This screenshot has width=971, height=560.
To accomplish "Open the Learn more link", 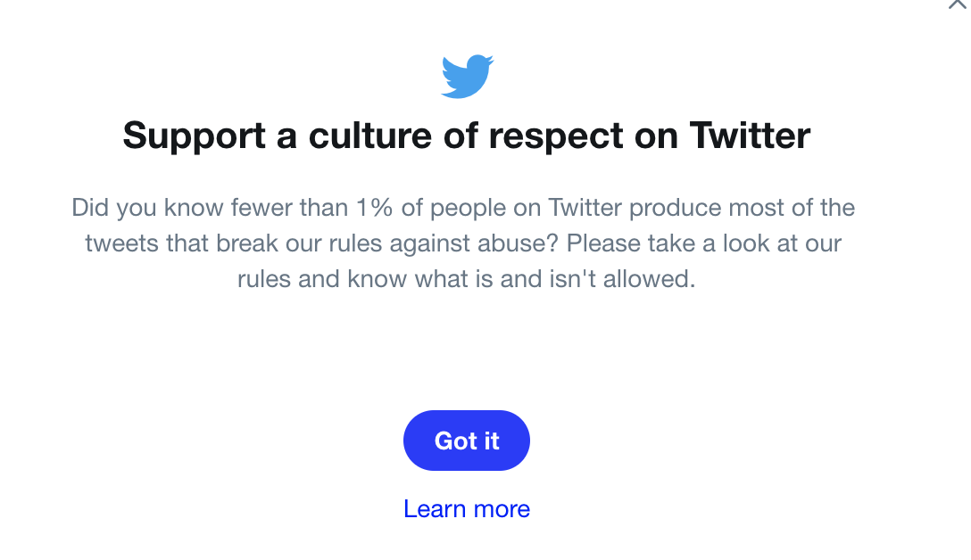I will point(467,509).
